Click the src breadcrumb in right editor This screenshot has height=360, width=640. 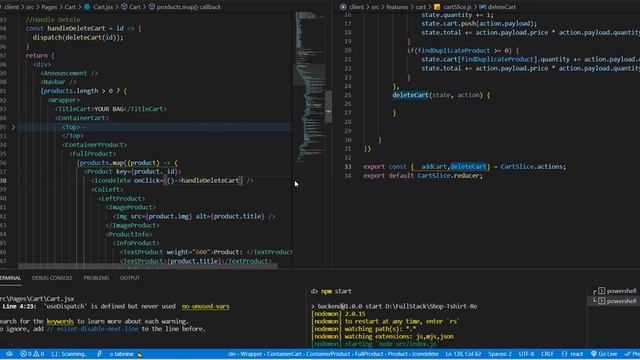375,7
